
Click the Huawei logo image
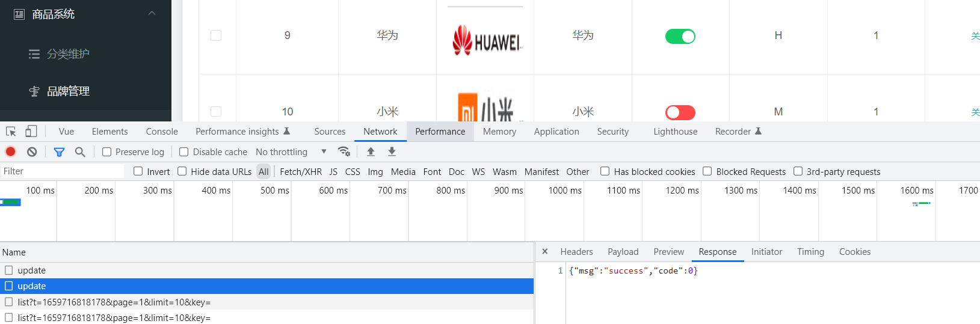pyautogui.click(x=487, y=40)
